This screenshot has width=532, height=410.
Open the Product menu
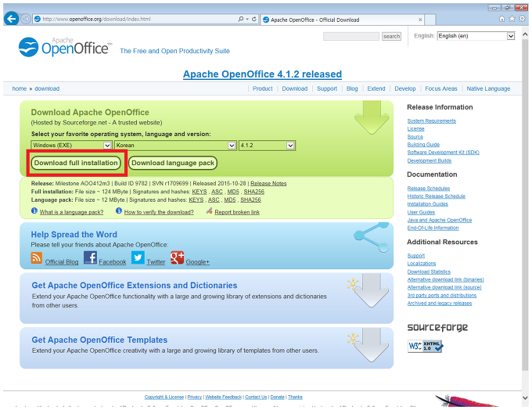pyautogui.click(x=262, y=88)
